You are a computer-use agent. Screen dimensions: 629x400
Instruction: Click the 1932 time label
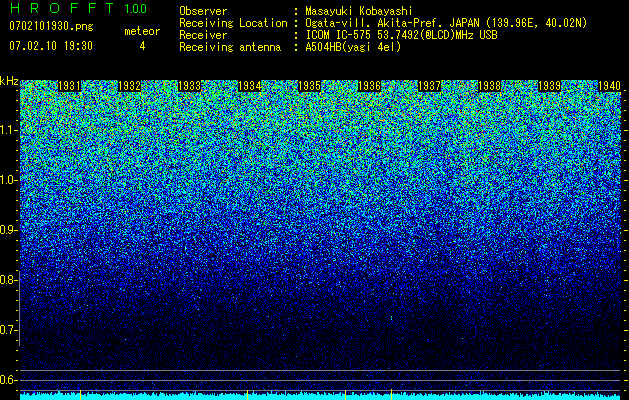[130, 86]
